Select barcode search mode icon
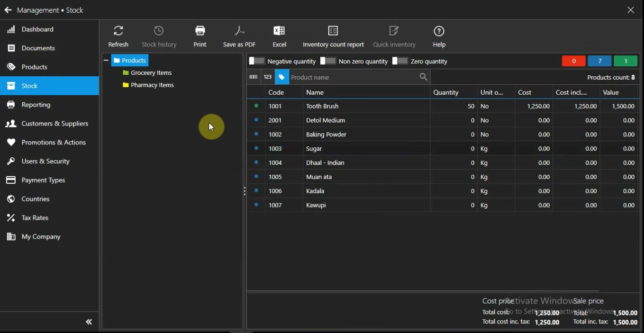The height and width of the screenshot is (333, 644). click(254, 77)
